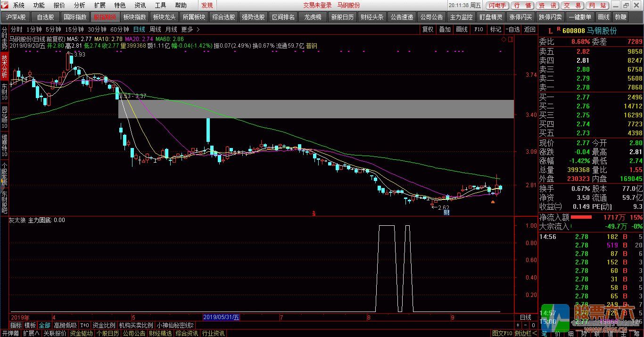Click the diamond marker icon above the chart
Image resolution: width=644 pixels, height=337 pixels.
(x=504, y=40)
